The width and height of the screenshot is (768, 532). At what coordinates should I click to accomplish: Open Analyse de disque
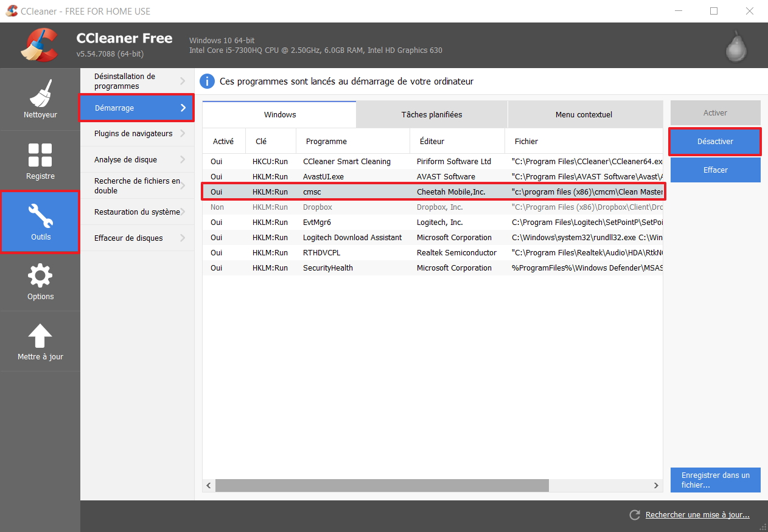(x=137, y=160)
